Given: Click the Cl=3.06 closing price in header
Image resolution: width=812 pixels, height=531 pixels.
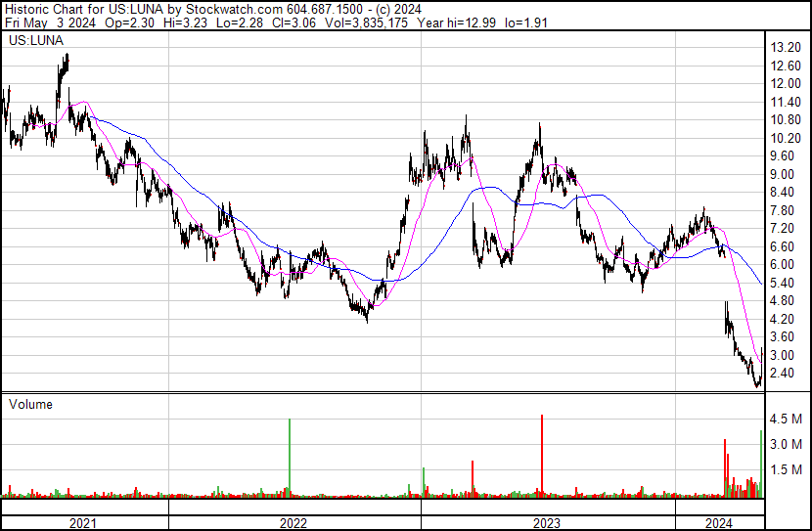Looking at the screenshot, I should coord(295,22).
